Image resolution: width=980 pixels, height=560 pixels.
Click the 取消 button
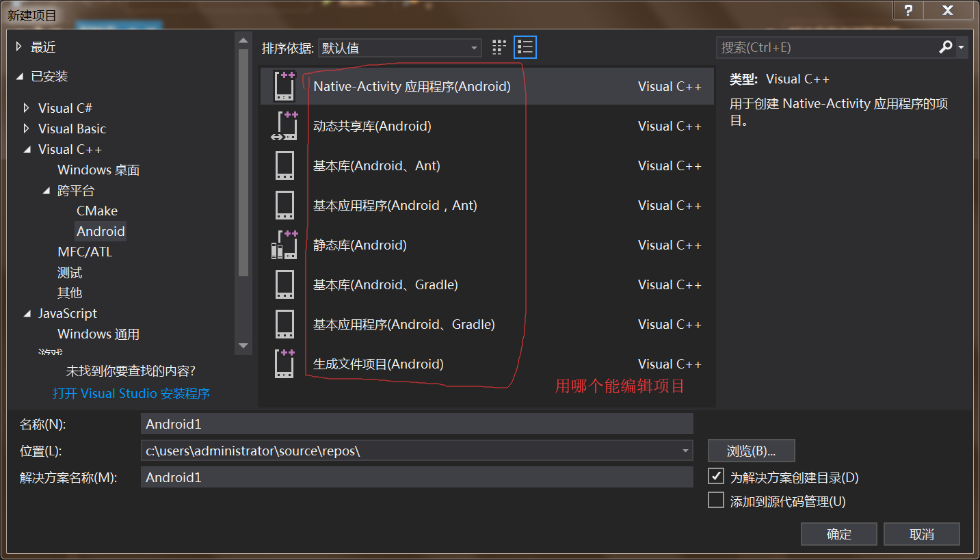tap(922, 534)
